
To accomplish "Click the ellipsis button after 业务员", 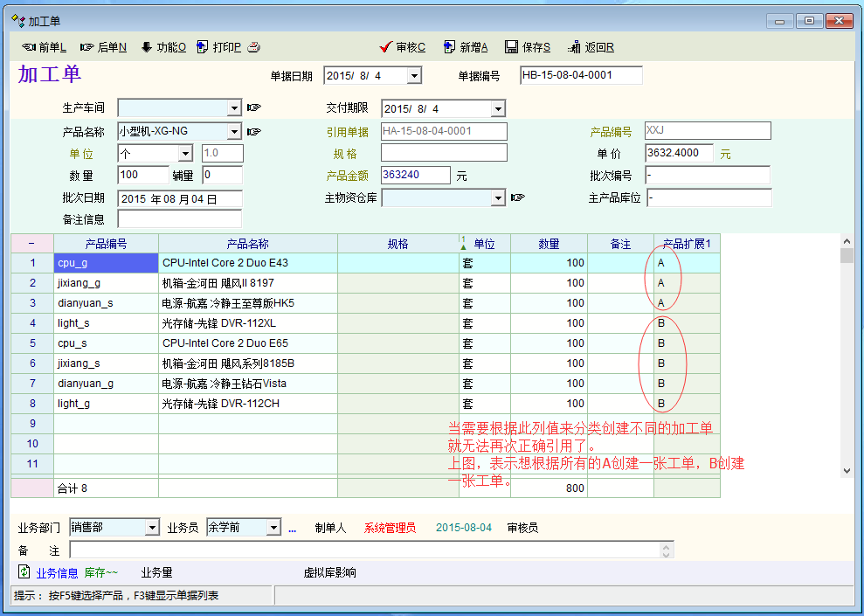I will [x=293, y=529].
